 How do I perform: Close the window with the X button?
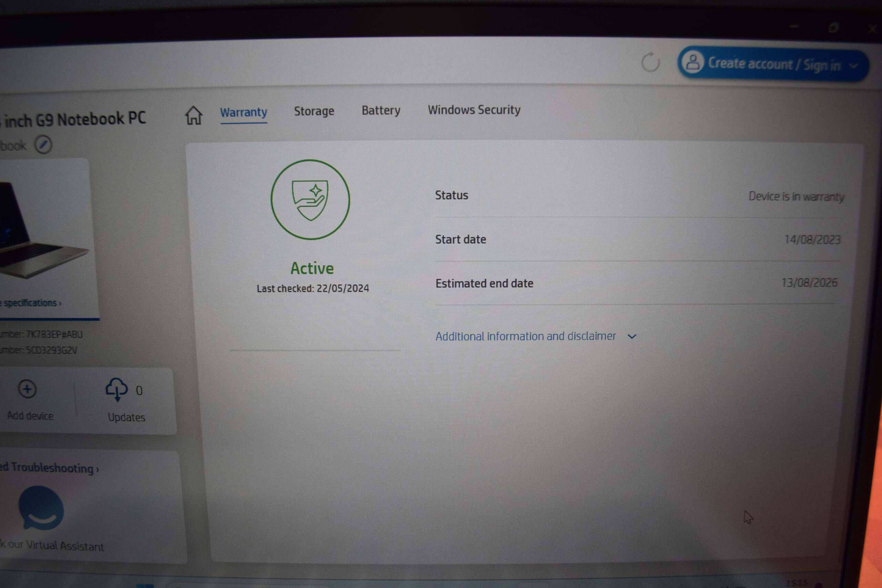click(872, 29)
